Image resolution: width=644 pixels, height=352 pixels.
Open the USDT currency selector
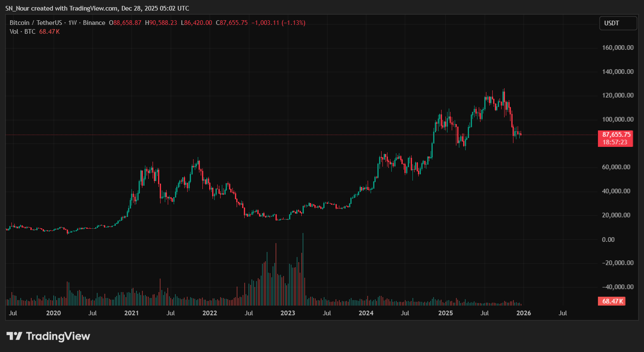click(618, 23)
